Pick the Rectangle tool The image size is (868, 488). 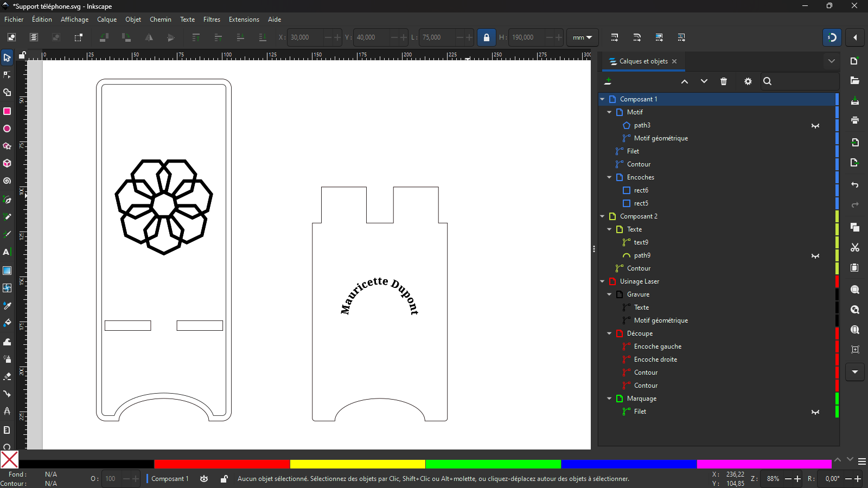click(x=7, y=111)
